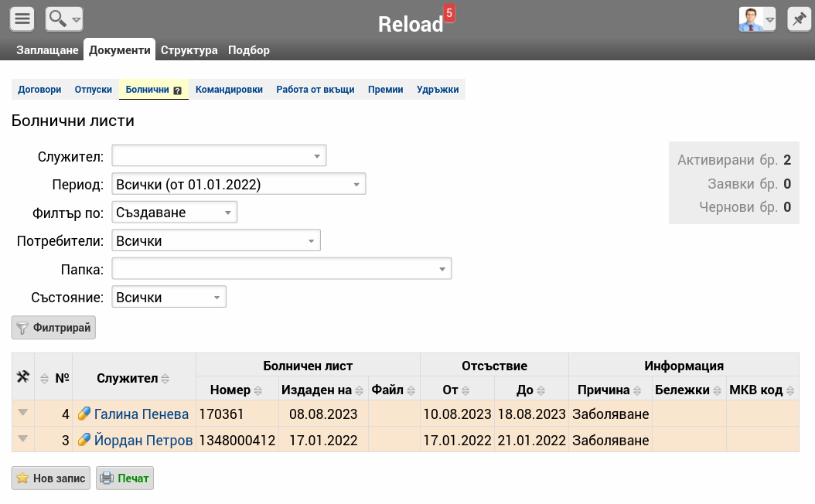Open the hamburger main menu
This screenshot has width=815, height=504.
click(22, 19)
